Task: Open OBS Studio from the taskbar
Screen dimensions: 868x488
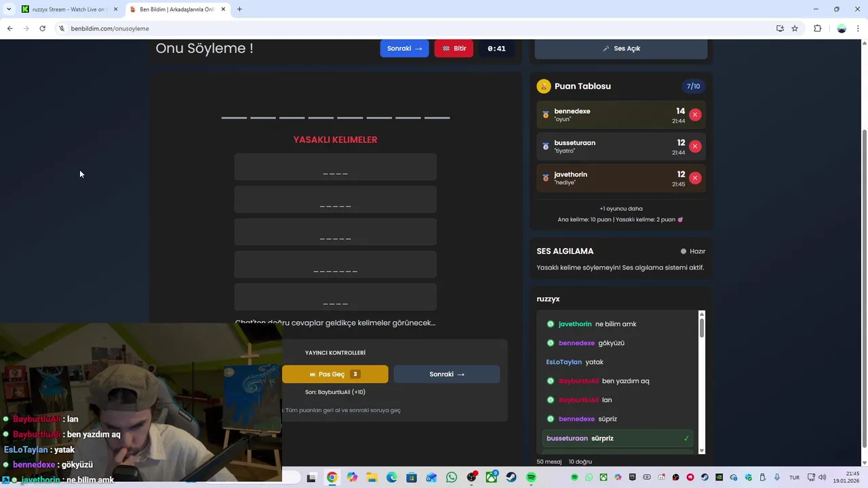Action: [x=471, y=478]
